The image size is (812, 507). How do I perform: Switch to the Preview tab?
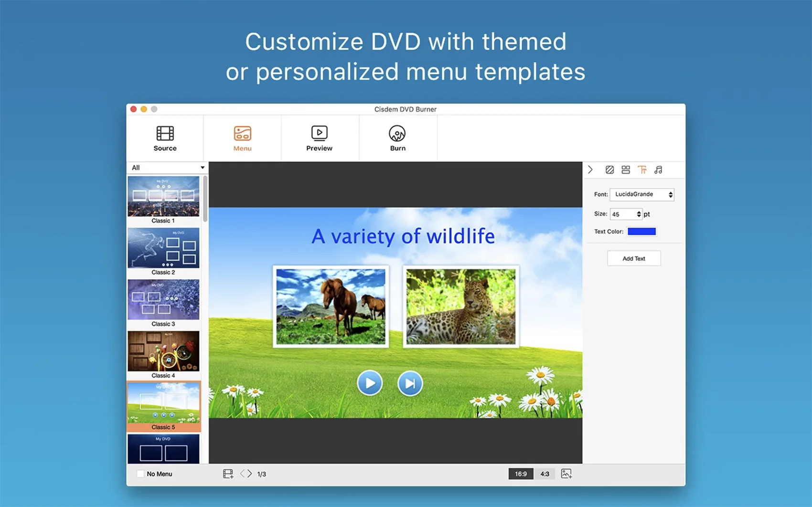tap(319, 138)
